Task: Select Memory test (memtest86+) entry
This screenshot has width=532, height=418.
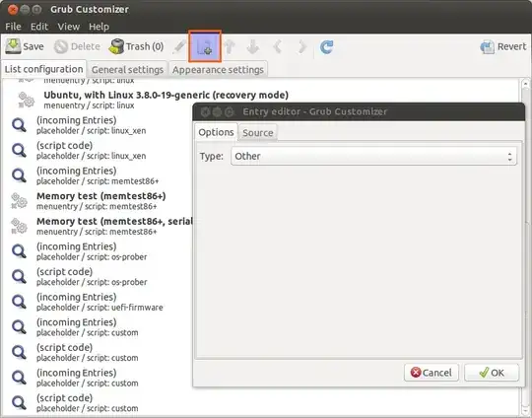Action: pos(101,201)
